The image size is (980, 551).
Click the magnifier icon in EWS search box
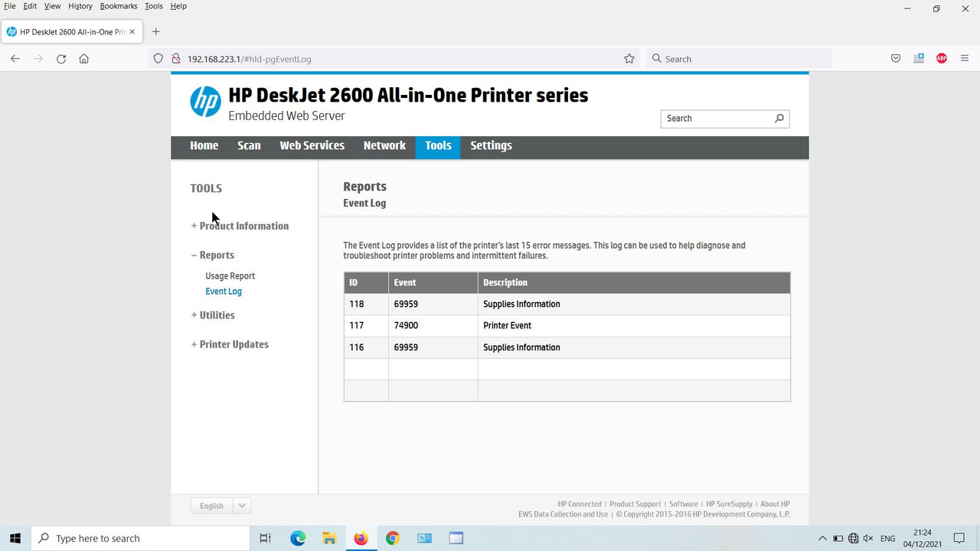point(779,119)
